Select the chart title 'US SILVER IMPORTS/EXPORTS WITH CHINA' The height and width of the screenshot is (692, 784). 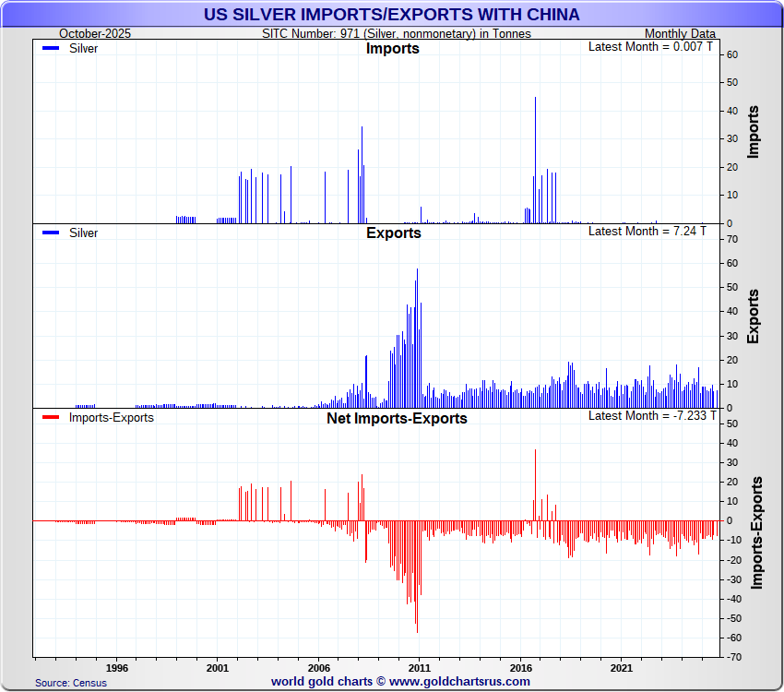click(x=392, y=14)
